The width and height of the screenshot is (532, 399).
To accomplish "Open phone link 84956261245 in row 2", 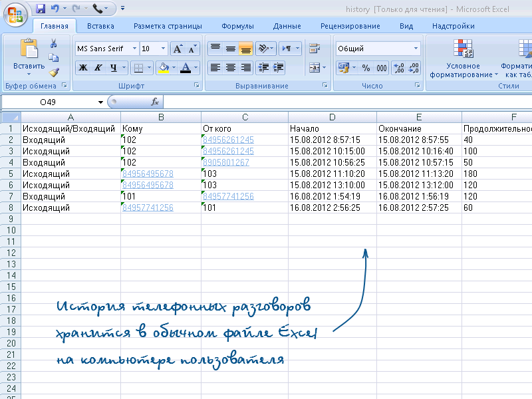I will (x=228, y=140).
